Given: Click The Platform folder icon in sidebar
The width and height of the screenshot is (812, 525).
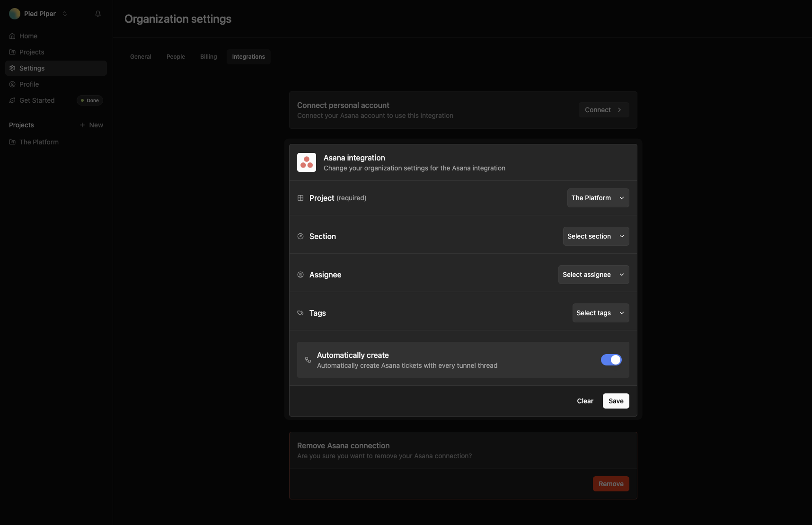Looking at the screenshot, I should [12, 142].
